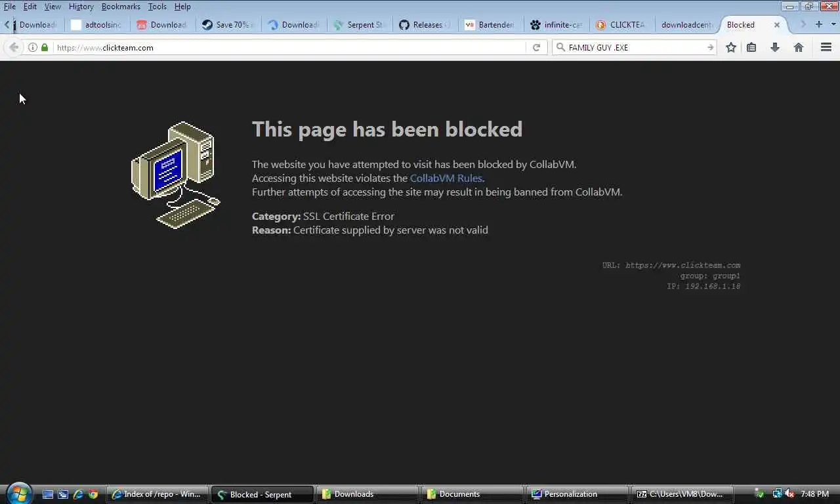This screenshot has height=504, width=840.
Task: Click the retro computer illustration
Action: point(176,175)
